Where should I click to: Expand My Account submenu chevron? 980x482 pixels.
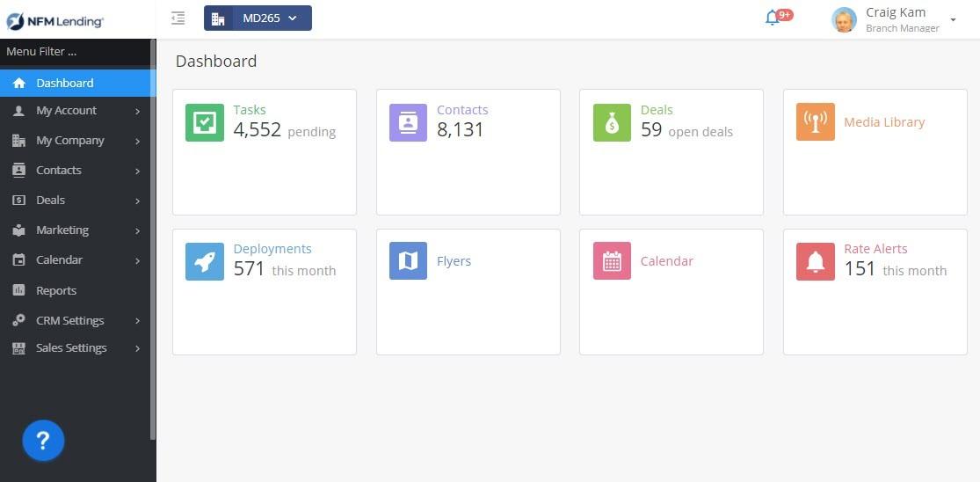click(x=137, y=112)
